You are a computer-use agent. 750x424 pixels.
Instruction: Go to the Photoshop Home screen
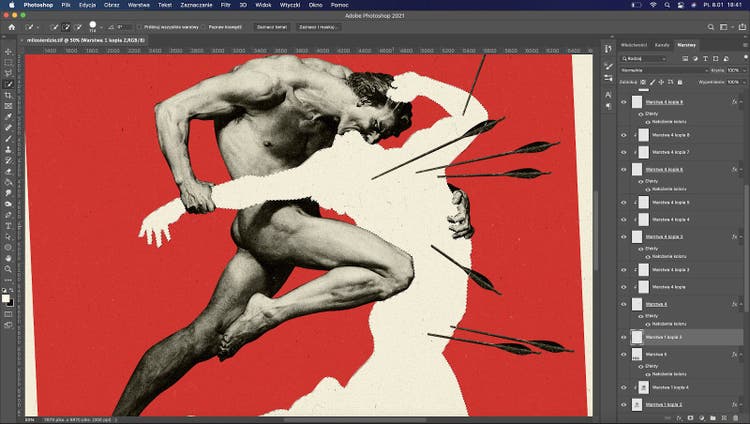(x=11, y=27)
